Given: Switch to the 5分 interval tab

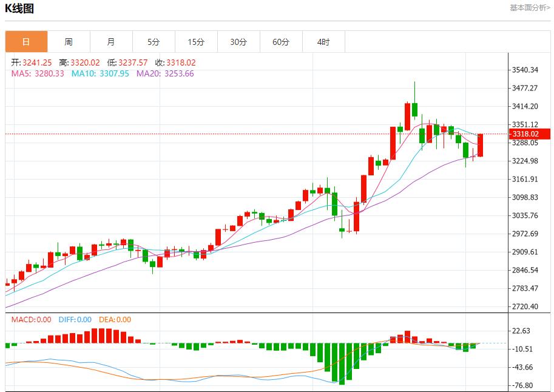Looking at the screenshot, I should click(154, 42).
